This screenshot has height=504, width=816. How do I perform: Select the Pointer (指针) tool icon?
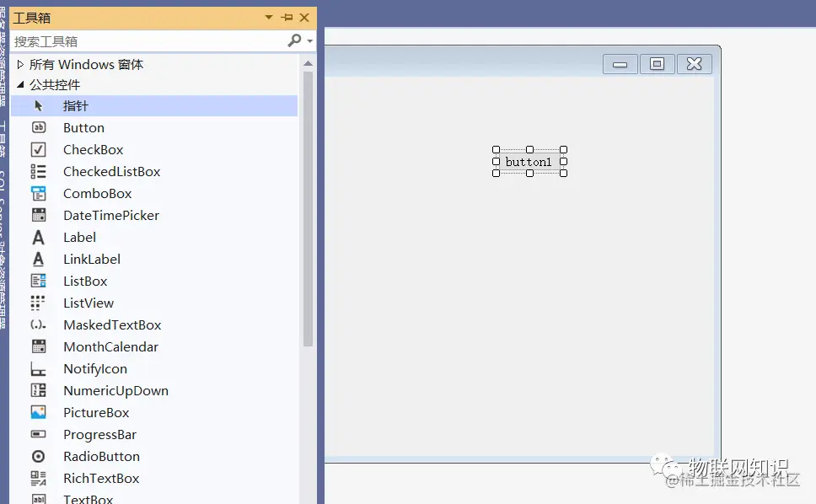point(38,105)
